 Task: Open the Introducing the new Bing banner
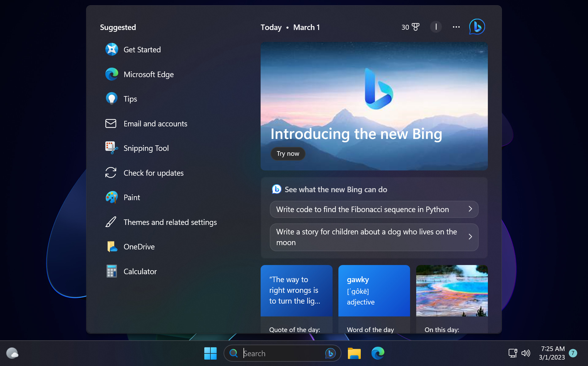pyautogui.click(x=374, y=106)
